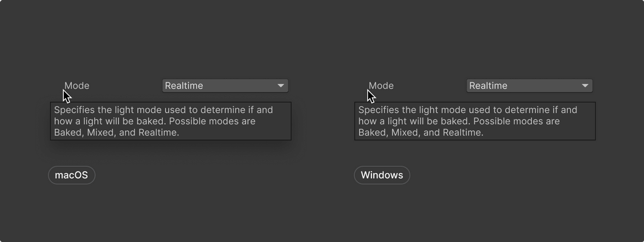Click "Possible modes are" in the macOS tooltip
The image size is (644, 242).
[x=213, y=121]
